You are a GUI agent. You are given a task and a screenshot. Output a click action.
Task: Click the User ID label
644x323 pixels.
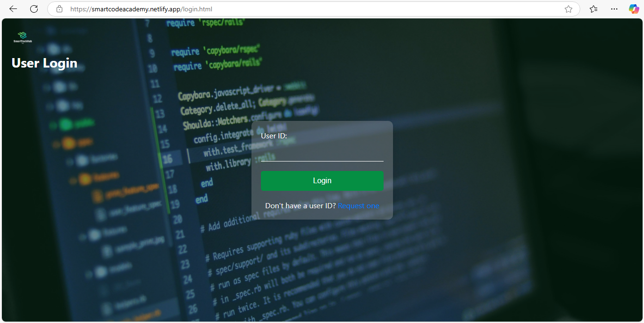tap(274, 136)
